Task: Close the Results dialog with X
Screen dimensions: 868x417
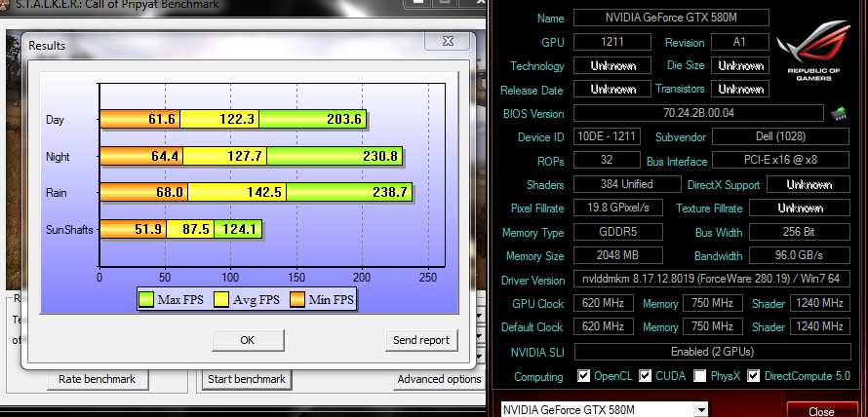Action: coord(448,42)
